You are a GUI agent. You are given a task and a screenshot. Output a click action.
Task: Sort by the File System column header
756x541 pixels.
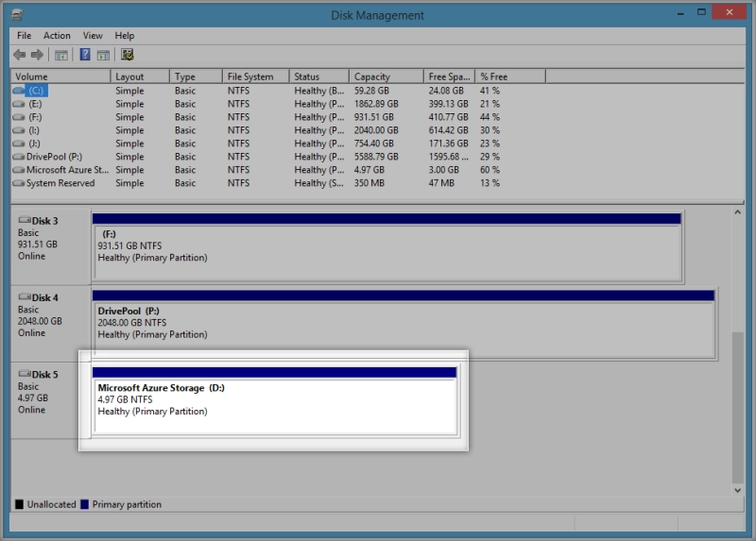[x=256, y=76]
